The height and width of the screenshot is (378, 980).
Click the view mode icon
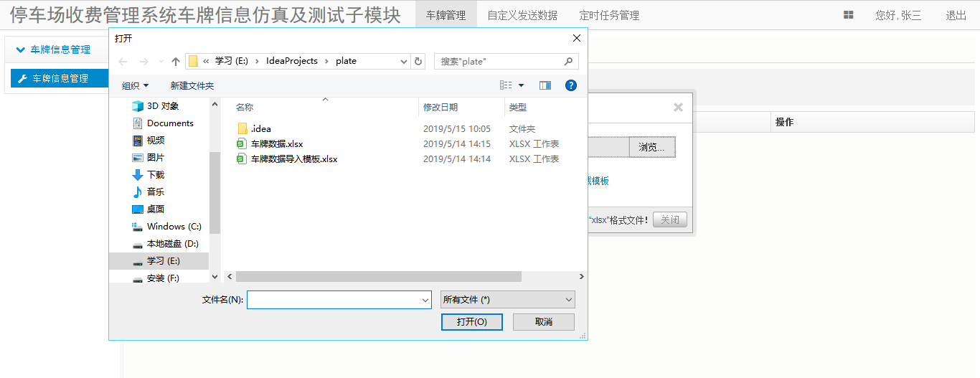pyautogui.click(x=506, y=85)
